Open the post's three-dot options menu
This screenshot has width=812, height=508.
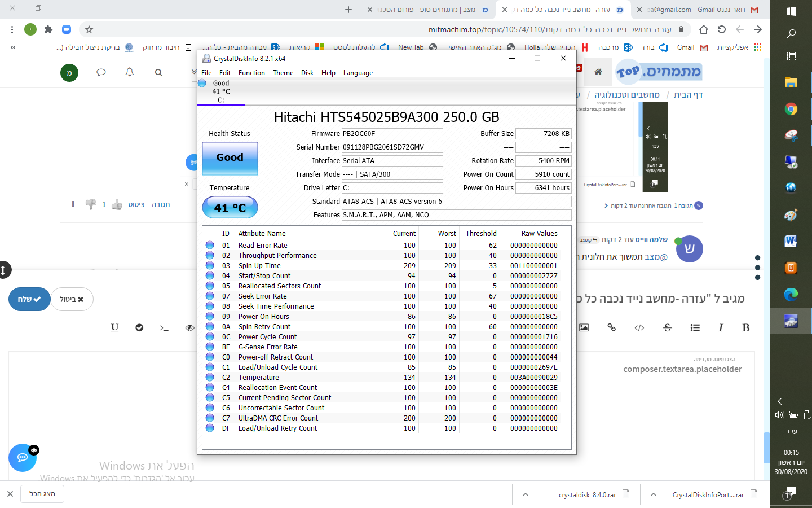[x=73, y=204]
